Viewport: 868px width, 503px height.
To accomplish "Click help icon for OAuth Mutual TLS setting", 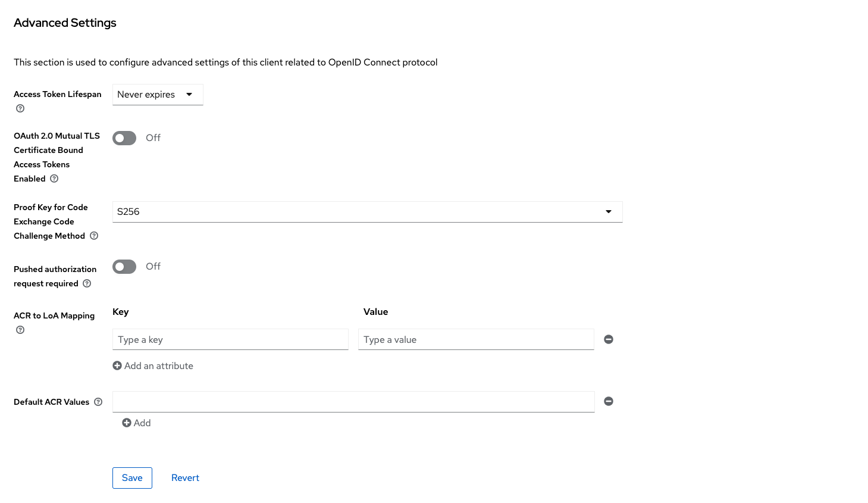I will pyautogui.click(x=54, y=179).
